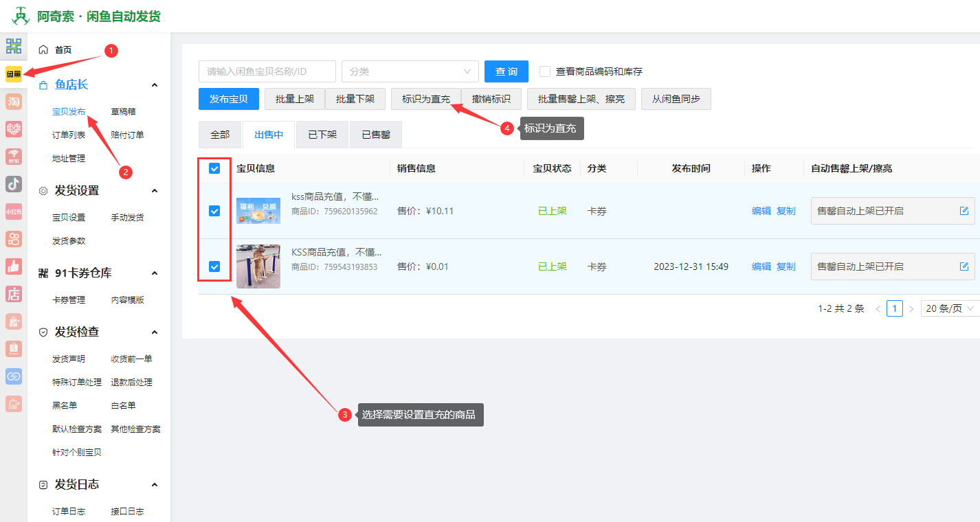The image size is (980, 522).
Task: Switch to the 已售罄 tab
Action: tap(375, 134)
